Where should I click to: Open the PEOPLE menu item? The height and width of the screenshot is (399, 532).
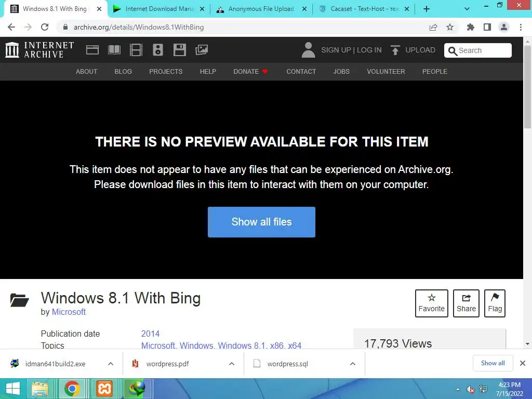pos(435,72)
